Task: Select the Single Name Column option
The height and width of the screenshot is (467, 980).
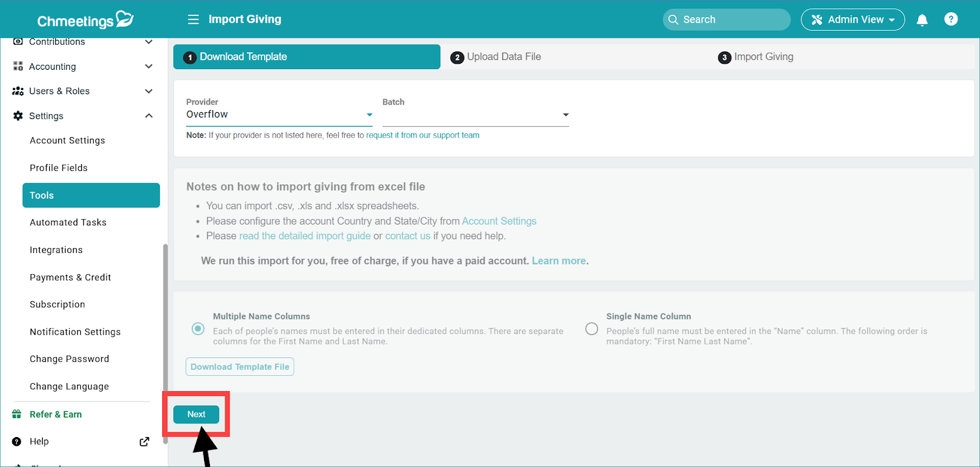Action: click(x=592, y=329)
